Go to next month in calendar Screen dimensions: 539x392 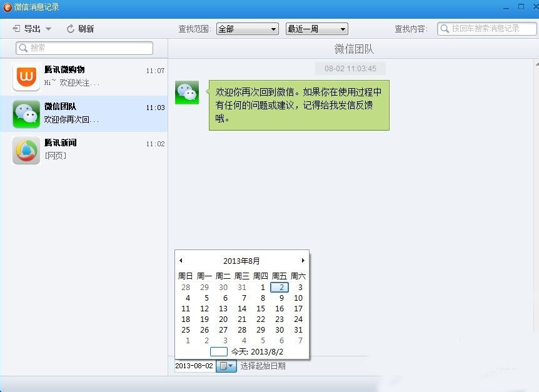(303, 261)
